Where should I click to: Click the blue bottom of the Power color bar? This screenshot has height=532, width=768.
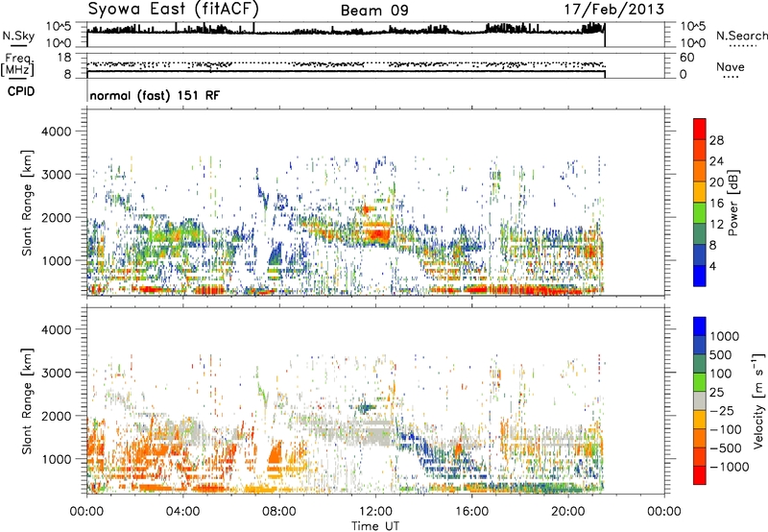coord(700,276)
